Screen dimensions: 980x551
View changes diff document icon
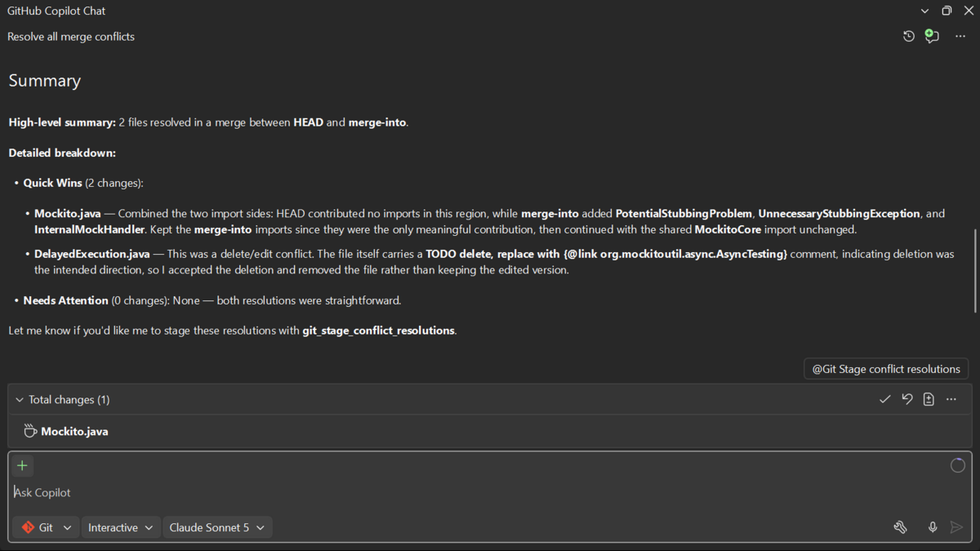point(929,399)
